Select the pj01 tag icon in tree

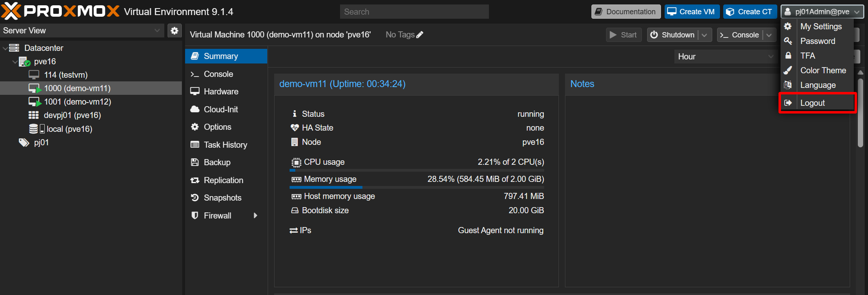coord(24,142)
